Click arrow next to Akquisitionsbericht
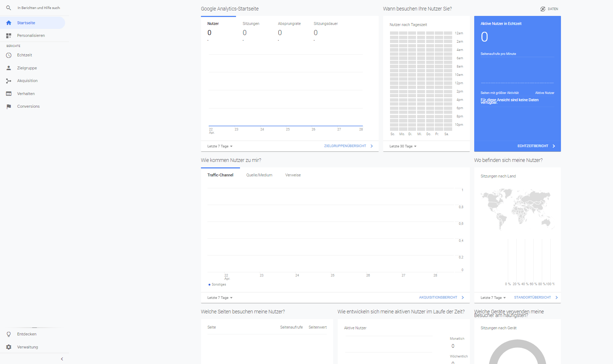613x364 pixels. click(463, 297)
